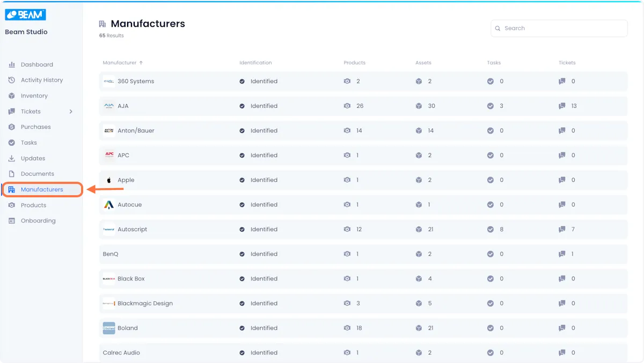Open Anton/Bauer manufacturer
The height and width of the screenshot is (363, 644).
point(363,131)
